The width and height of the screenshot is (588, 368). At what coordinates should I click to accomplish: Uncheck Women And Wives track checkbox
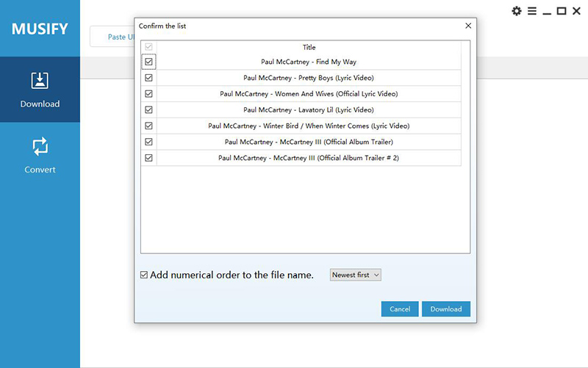(148, 94)
